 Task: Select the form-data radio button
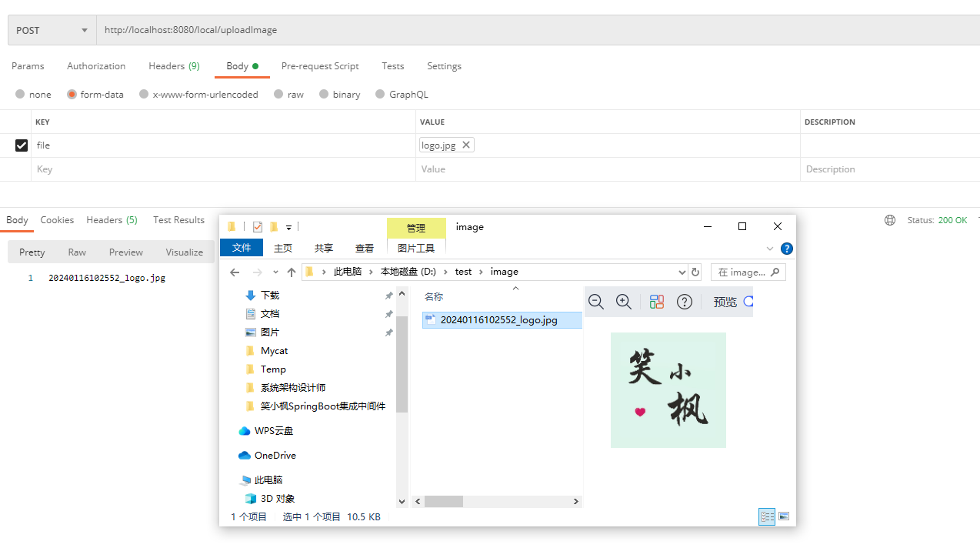pos(72,95)
